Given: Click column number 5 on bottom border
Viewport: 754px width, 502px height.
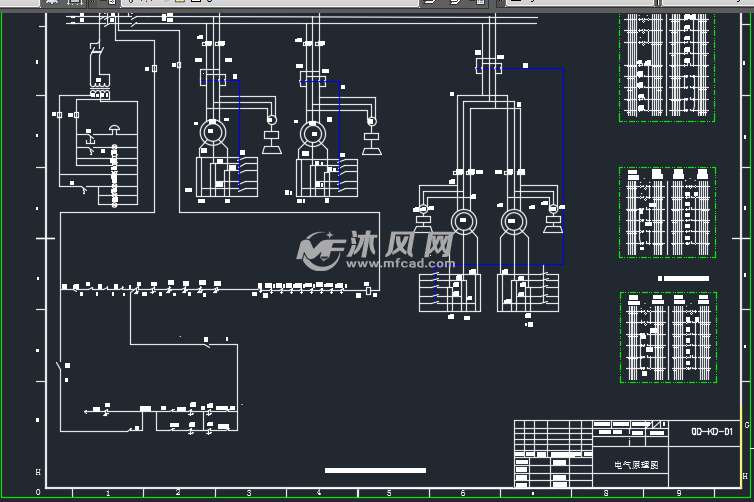Looking at the screenshot, I should coord(389,493).
